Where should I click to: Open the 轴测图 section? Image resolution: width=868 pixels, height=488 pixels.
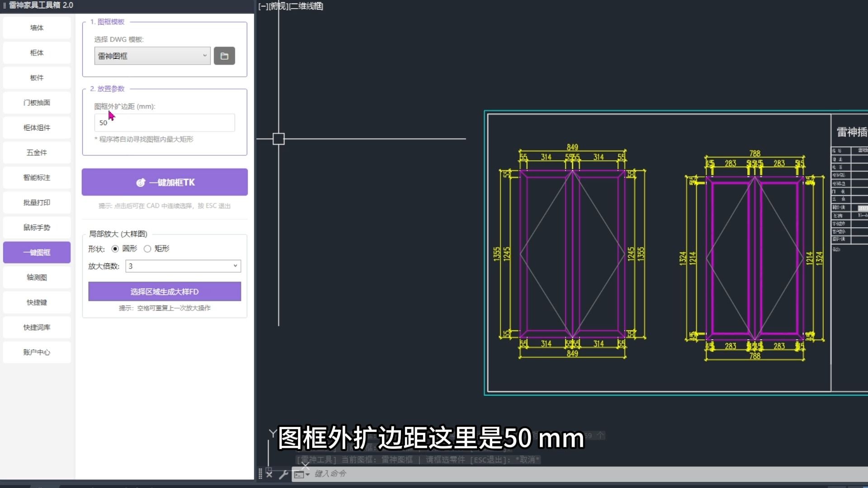click(37, 277)
